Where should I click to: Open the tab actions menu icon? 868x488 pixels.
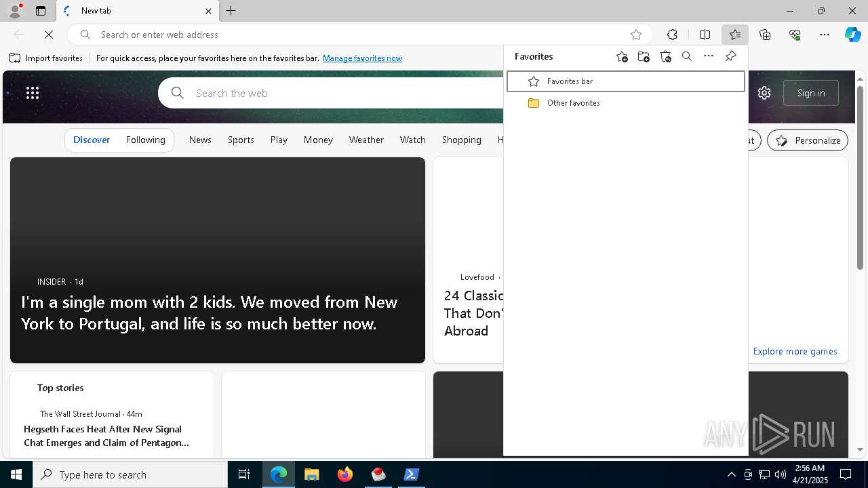[x=41, y=11]
